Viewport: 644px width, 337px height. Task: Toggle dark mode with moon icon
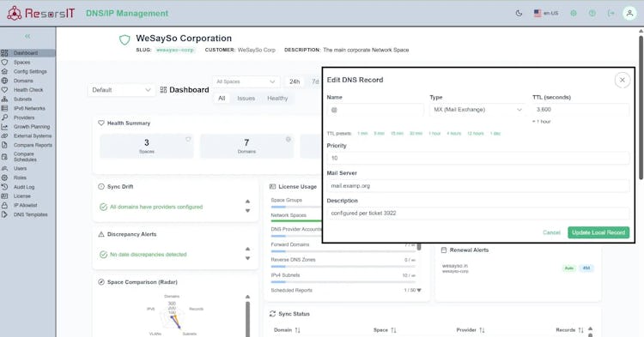[519, 13]
